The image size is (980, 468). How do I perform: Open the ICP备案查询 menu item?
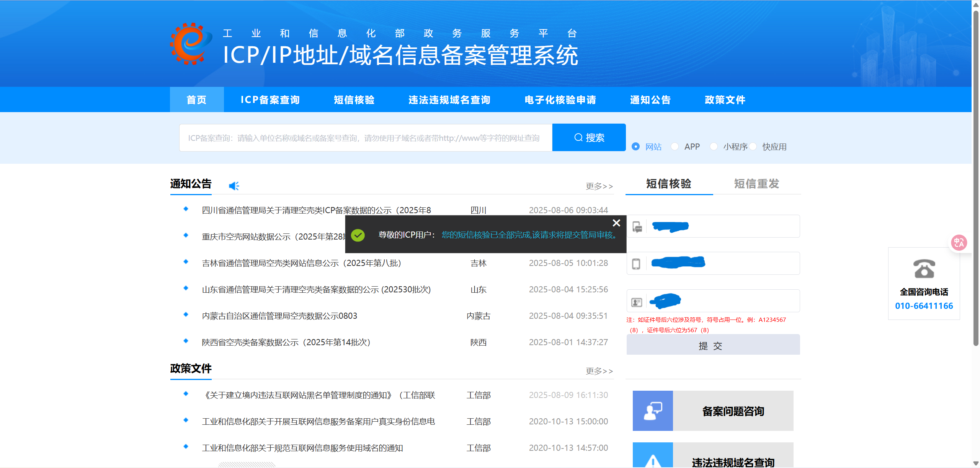point(270,100)
